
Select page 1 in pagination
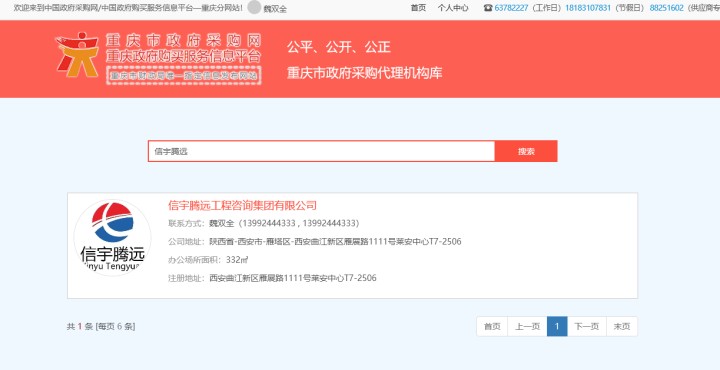click(557, 326)
